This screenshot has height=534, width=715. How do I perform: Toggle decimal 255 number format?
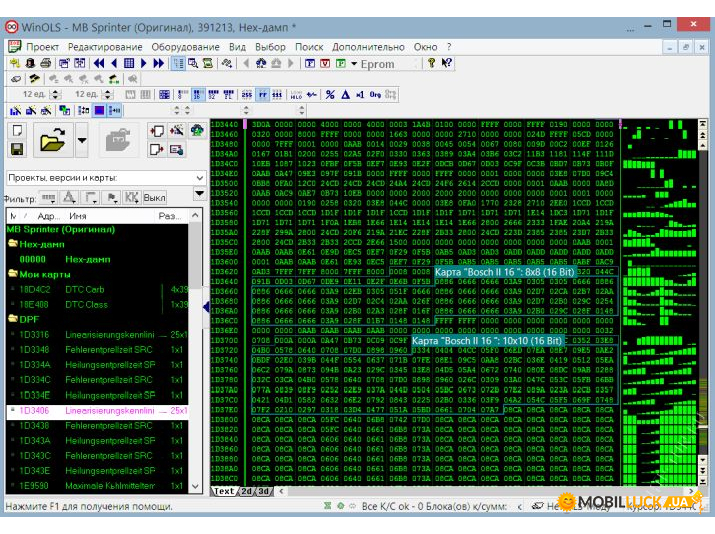247,94
